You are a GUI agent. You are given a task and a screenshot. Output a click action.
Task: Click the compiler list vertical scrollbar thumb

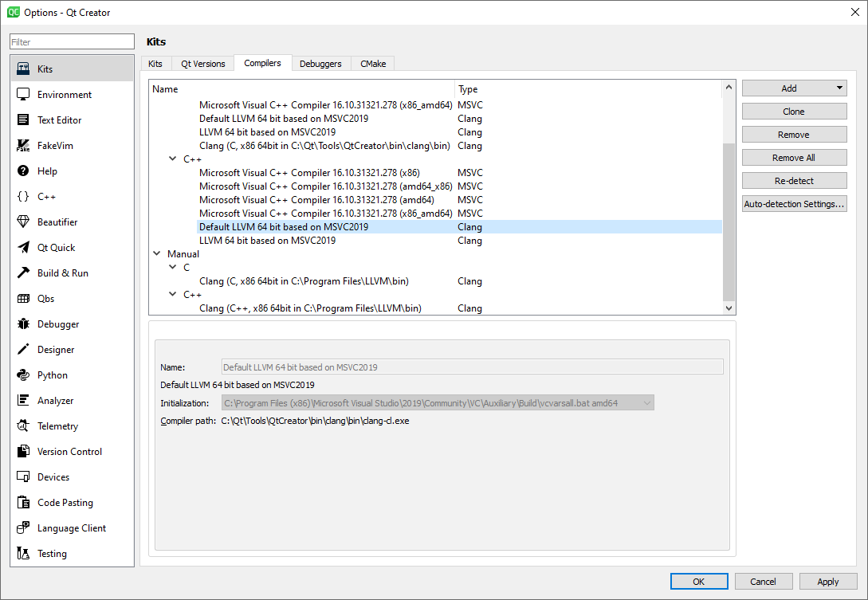pos(729,222)
